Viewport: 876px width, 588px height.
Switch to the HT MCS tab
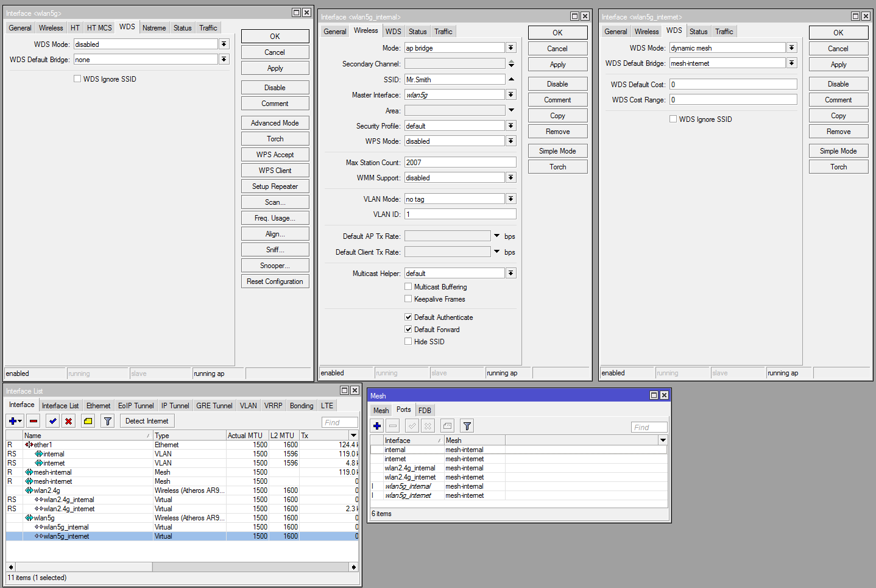click(100, 27)
